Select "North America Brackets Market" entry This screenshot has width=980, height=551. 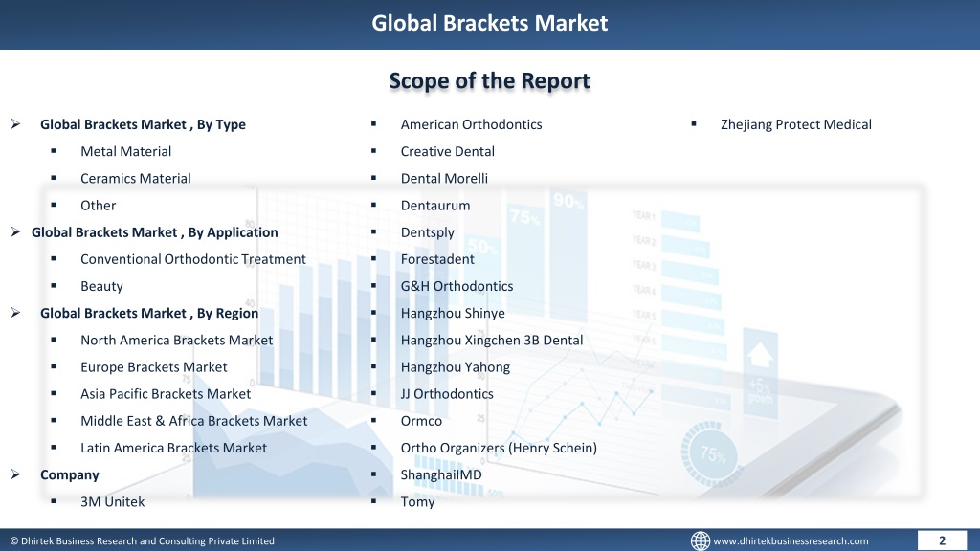176,340
